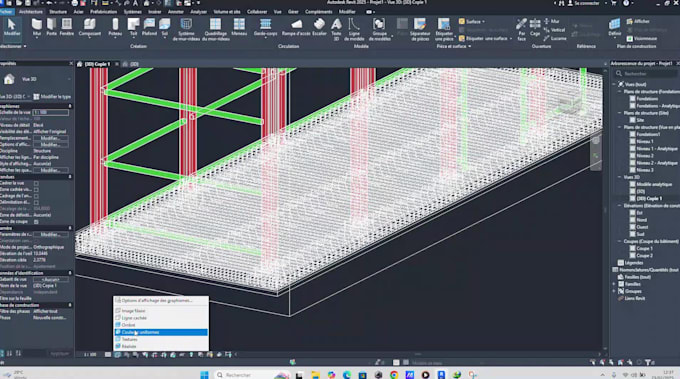The image size is (680, 379).
Task: Click the 1:100 view scale
Action: 90,355
